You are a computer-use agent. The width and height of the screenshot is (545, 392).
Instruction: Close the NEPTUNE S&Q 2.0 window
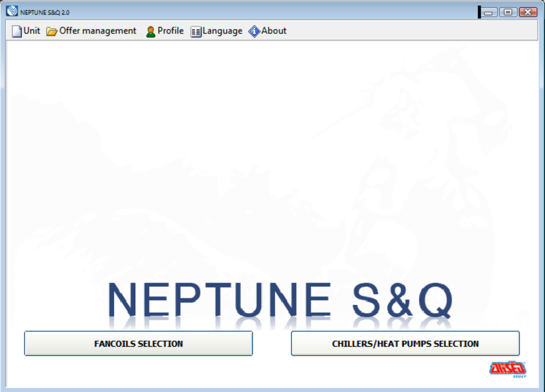[528, 12]
